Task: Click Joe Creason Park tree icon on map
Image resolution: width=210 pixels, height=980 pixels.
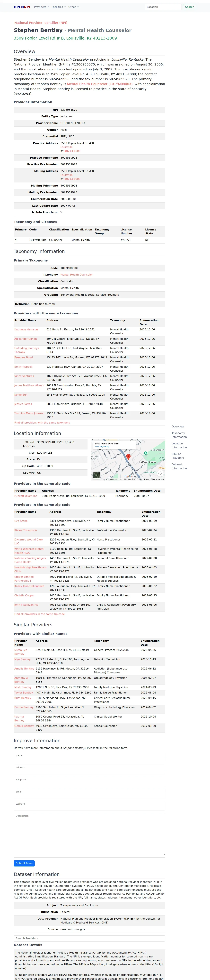Action: [146, 453]
